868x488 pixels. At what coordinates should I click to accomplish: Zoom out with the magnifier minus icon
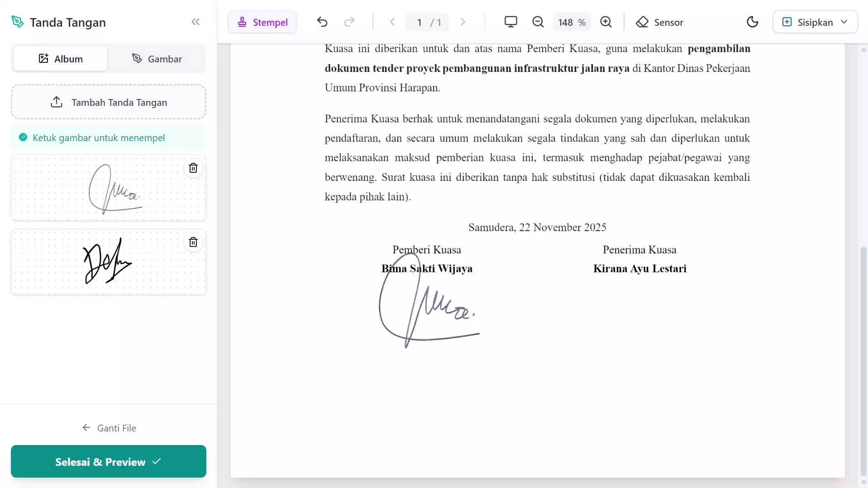click(x=538, y=22)
